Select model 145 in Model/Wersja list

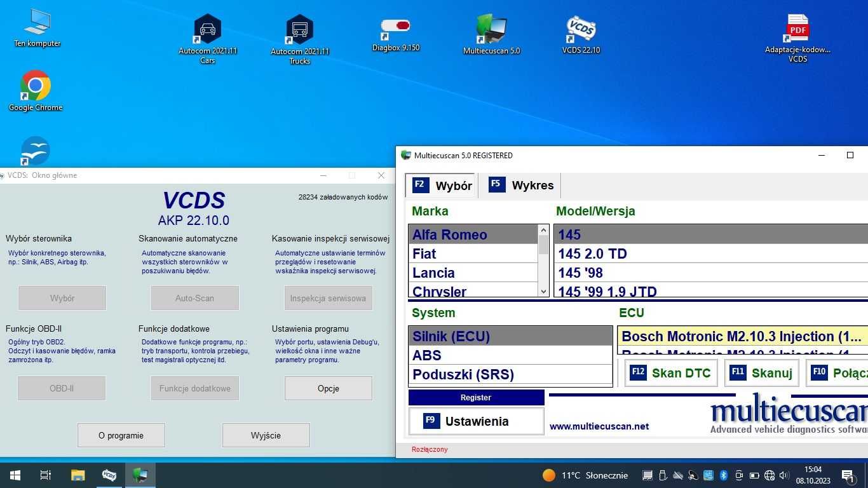(711, 234)
